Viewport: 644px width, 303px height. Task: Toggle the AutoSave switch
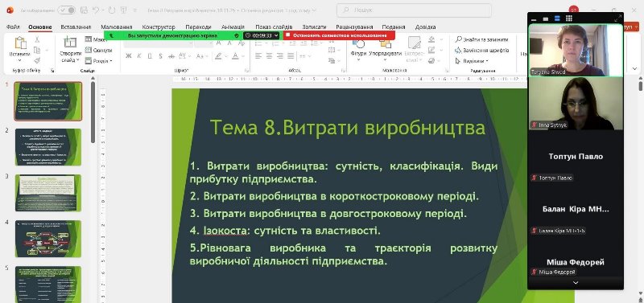pyautogui.click(x=66, y=10)
